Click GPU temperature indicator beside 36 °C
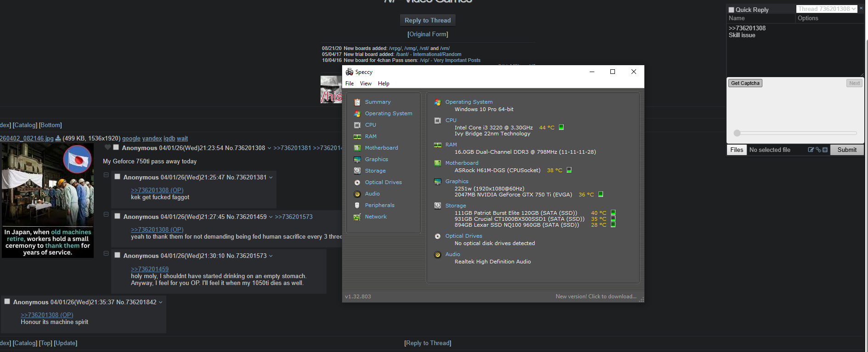This screenshot has width=868, height=352. point(601,194)
